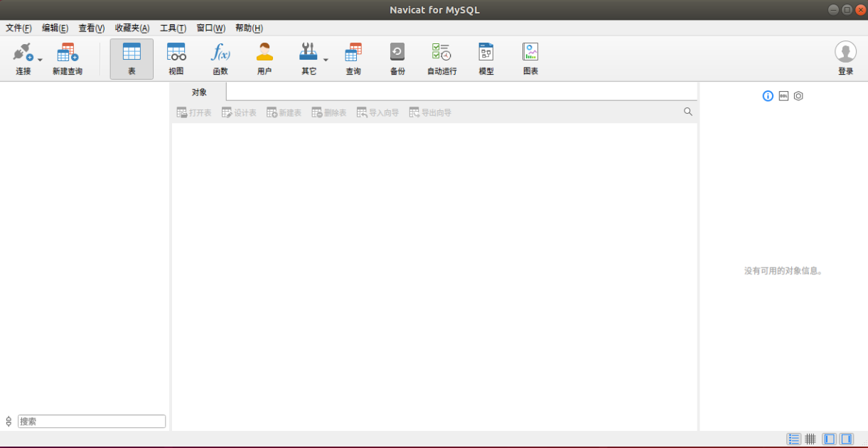Toggle the right information pane
Image resolution: width=868 pixels, height=448 pixels.
click(x=846, y=439)
